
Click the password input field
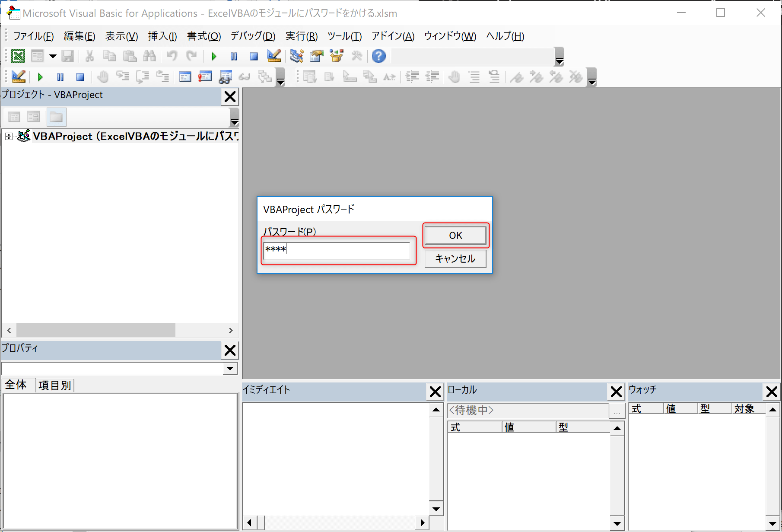(337, 250)
